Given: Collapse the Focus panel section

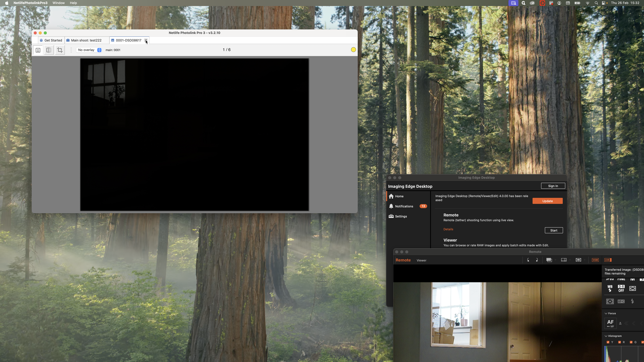Looking at the screenshot, I should click(x=606, y=313).
